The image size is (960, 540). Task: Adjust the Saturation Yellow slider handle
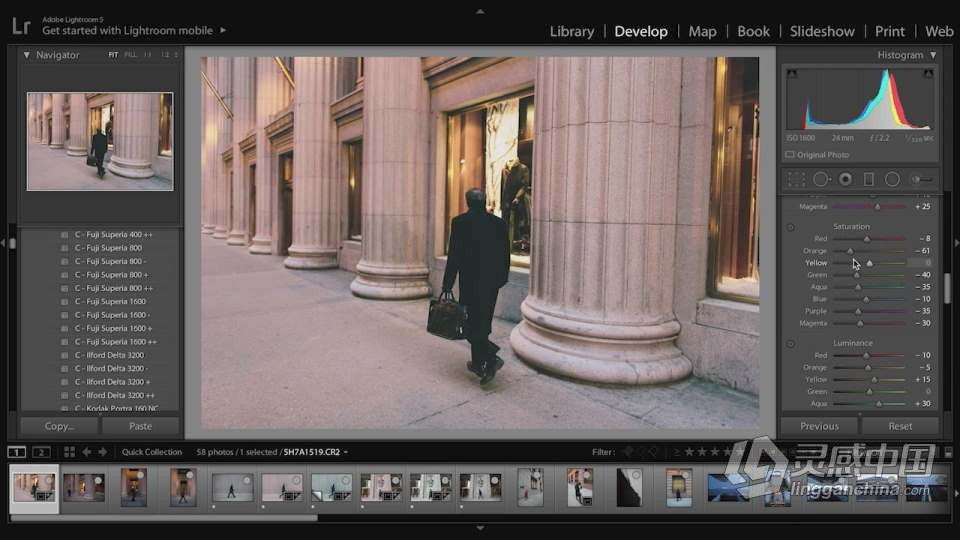[x=869, y=263]
